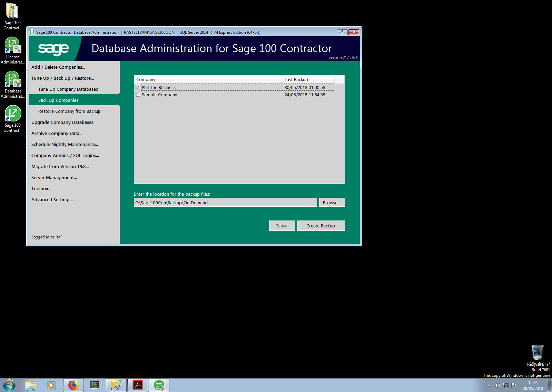Image resolution: width=552 pixels, height=392 pixels.
Task: Open Upgrade Company Databases
Action: (x=62, y=122)
